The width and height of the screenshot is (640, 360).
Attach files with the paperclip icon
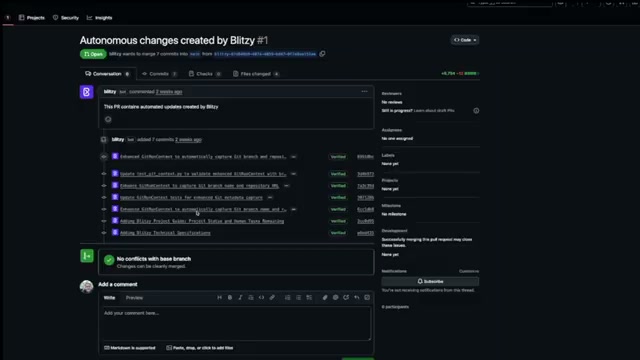pos(325,298)
